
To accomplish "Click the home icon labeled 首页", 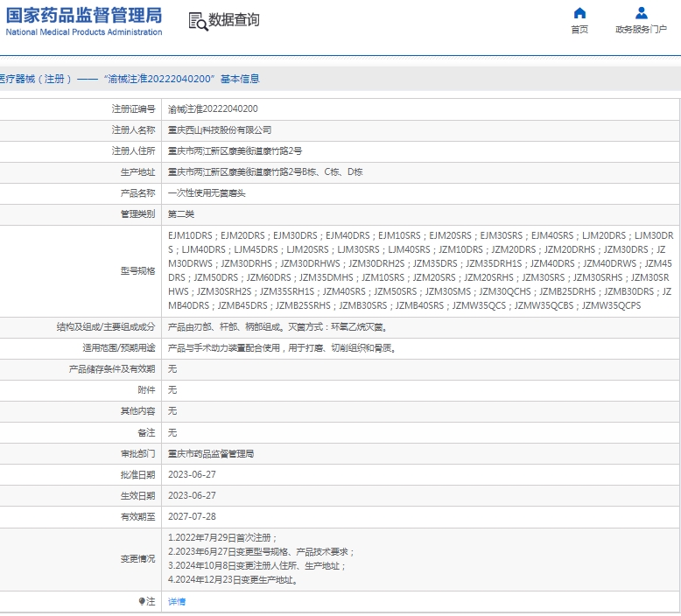I will coord(579,13).
